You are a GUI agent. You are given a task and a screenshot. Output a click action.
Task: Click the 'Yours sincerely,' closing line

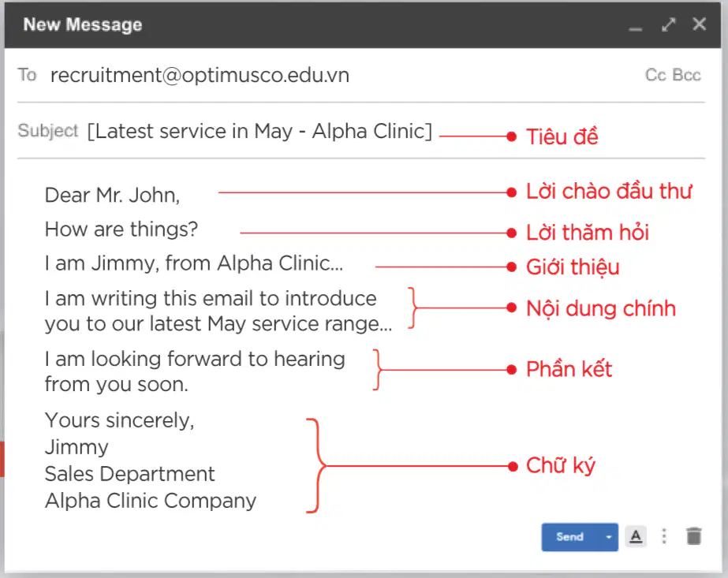119,420
